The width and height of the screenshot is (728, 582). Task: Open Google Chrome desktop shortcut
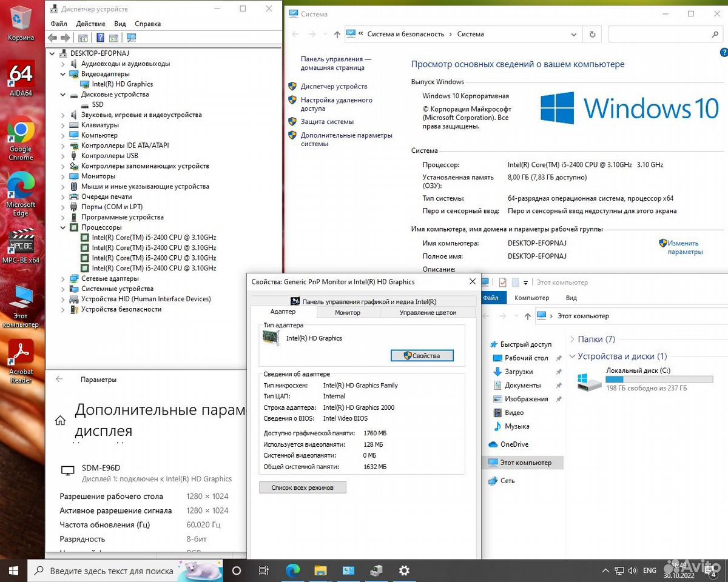pyautogui.click(x=21, y=139)
